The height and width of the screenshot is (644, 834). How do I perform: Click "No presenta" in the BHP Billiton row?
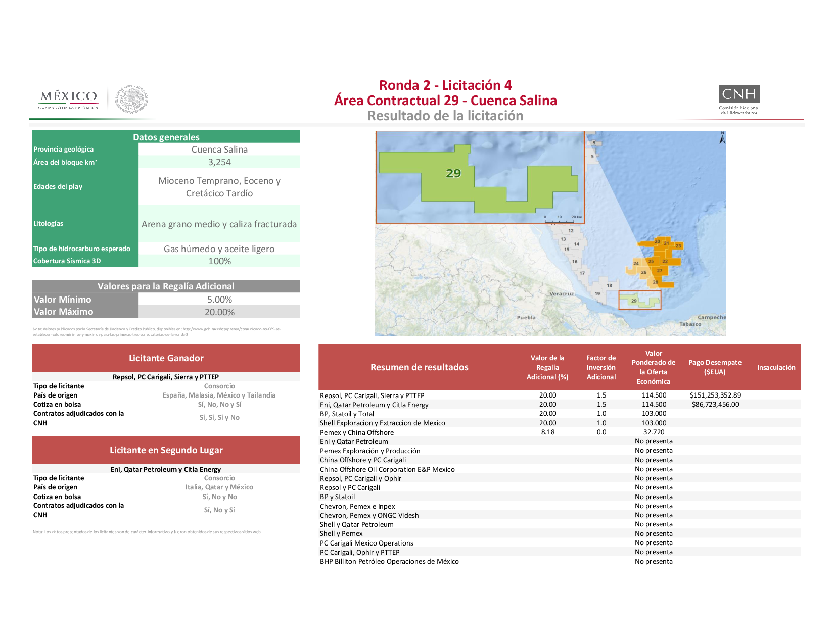(x=654, y=561)
